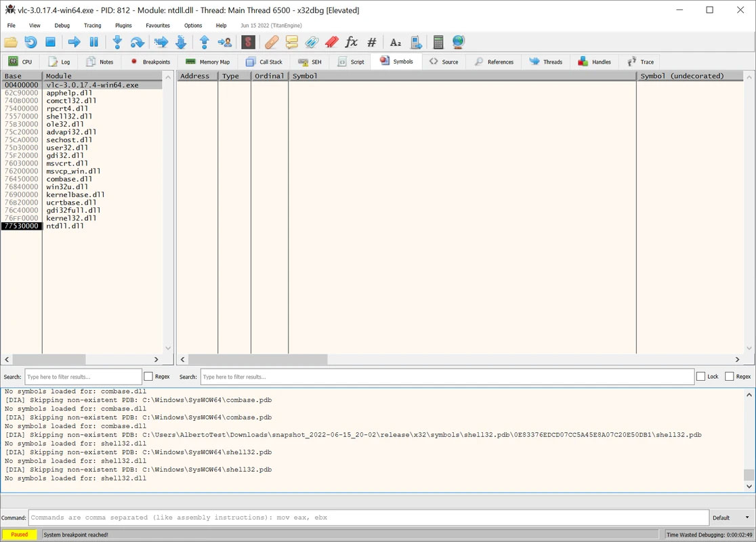Click the Execute till return icon

pos(205,43)
